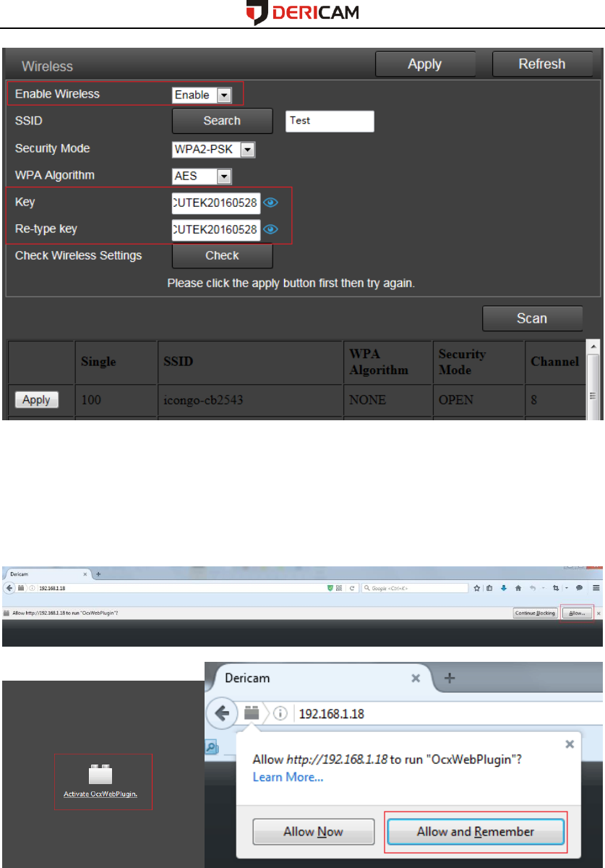Click the Activate OcxWebPlugin link
The height and width of the screenshot is (868, 605).
[100, 793]
